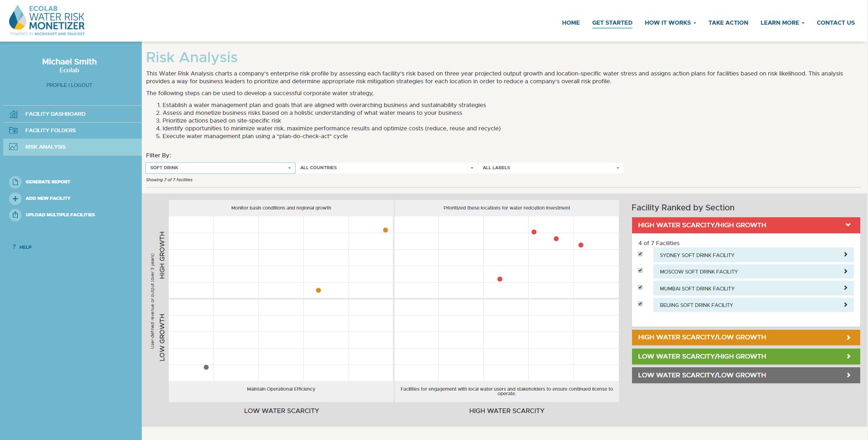868x440 pixels.
Task: Click the Ecolab Water Risk Monetizer logo
Action: pyautogui.click(x=47, y=21)
